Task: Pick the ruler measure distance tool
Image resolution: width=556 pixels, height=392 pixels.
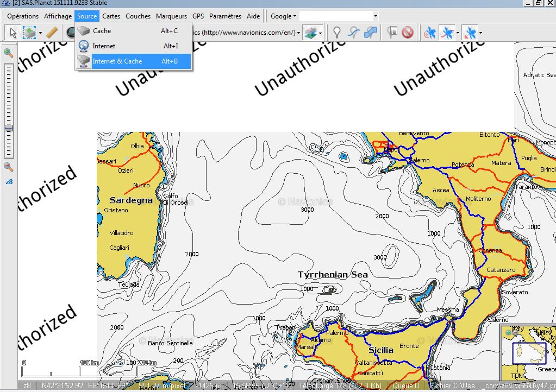Action: pos(52,33)
